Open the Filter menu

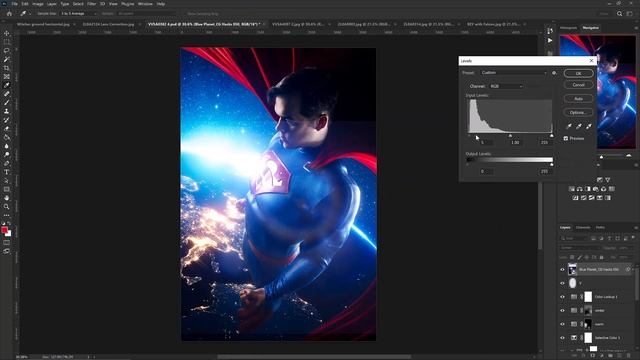click(91, 4)
